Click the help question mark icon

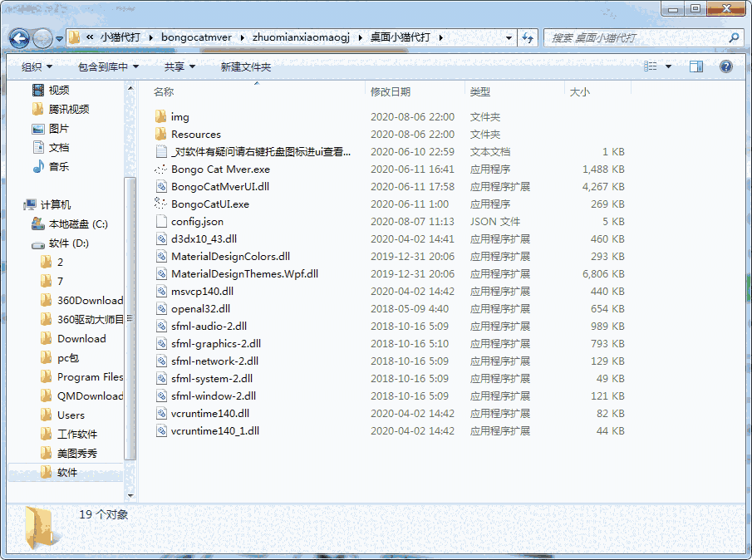pyautogui.click(x=726, y=66)
